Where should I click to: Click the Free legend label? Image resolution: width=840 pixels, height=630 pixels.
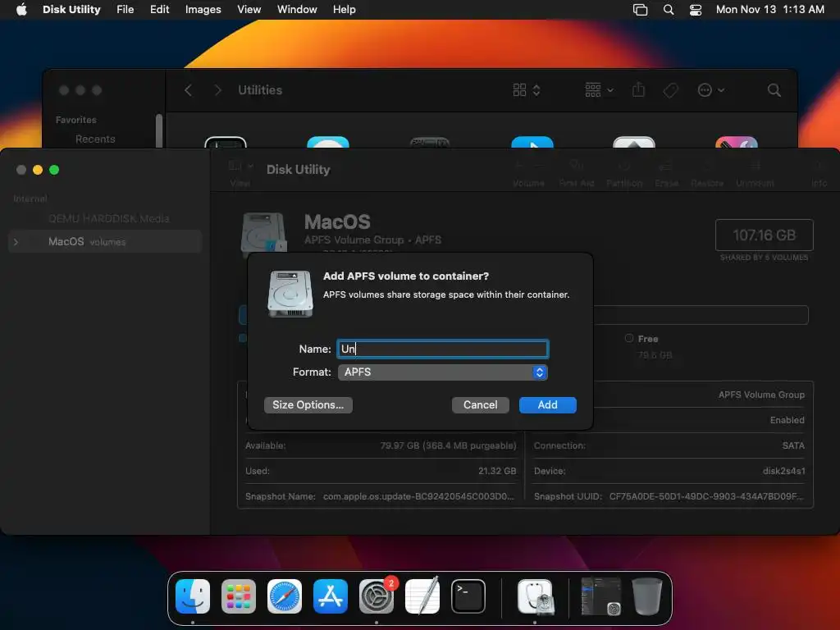[648, 339]
